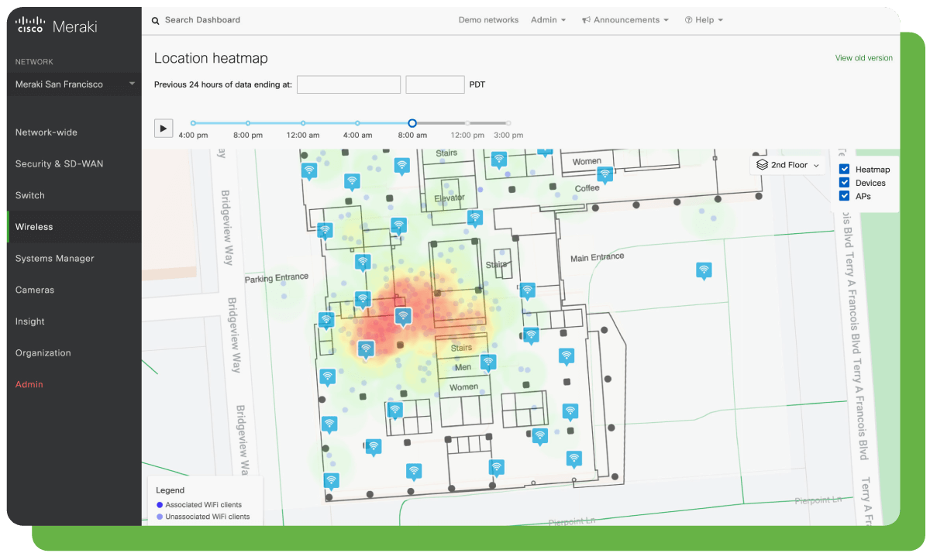Open the Switch sidebar section

(30, 195)
